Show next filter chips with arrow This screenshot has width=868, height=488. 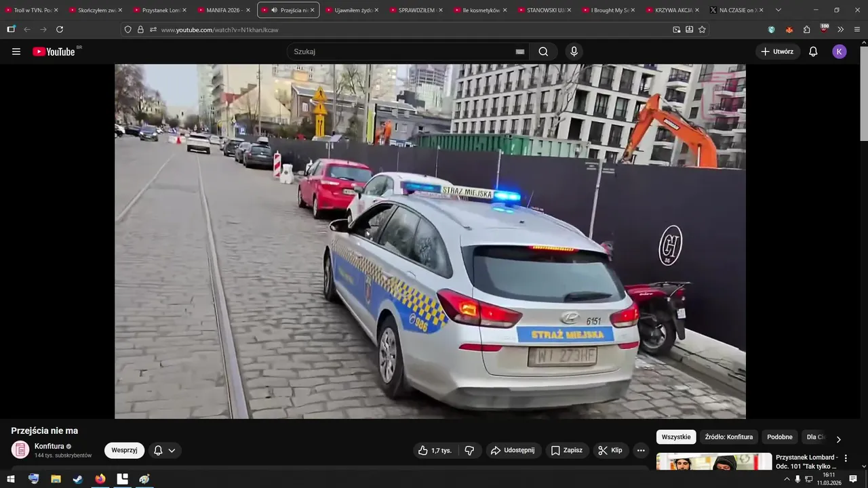click(839, 439)
